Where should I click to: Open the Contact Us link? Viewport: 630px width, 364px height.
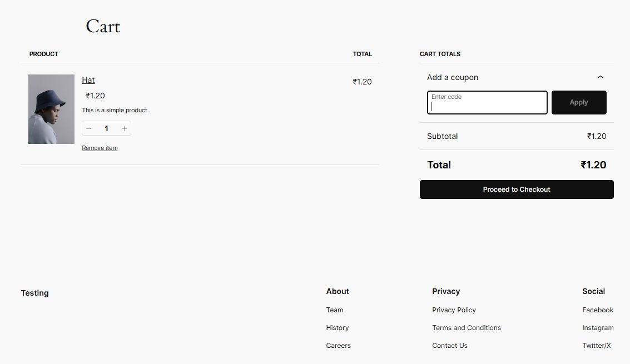click(x=450, y=346)
